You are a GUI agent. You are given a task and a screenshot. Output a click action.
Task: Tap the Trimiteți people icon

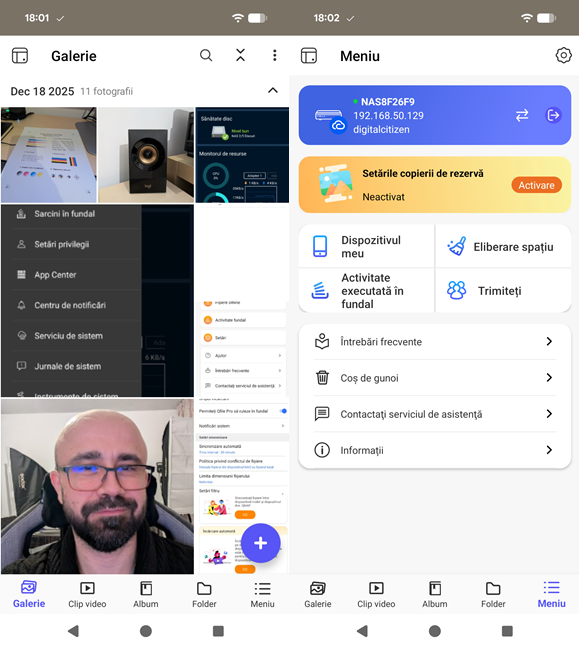point(457,291)
